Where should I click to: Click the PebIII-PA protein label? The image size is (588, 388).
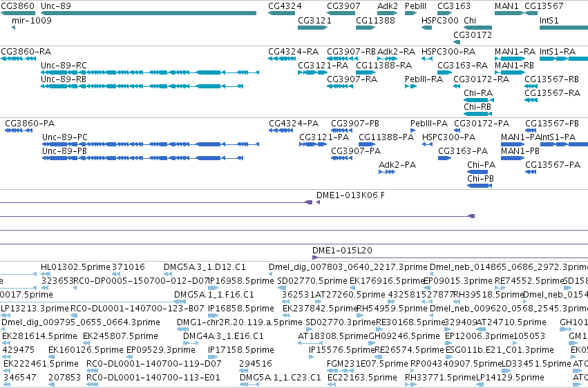(x=429, y=123)
